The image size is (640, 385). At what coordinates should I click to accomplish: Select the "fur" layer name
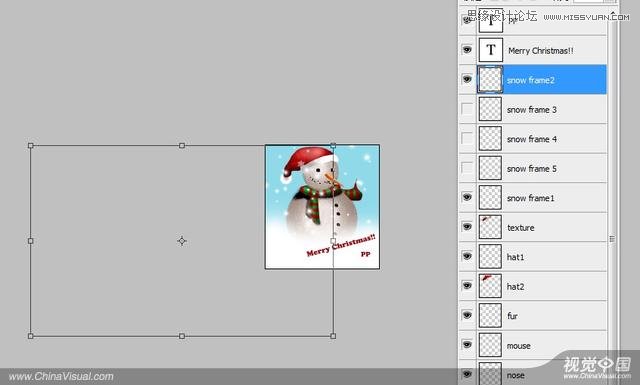(512, 316)
